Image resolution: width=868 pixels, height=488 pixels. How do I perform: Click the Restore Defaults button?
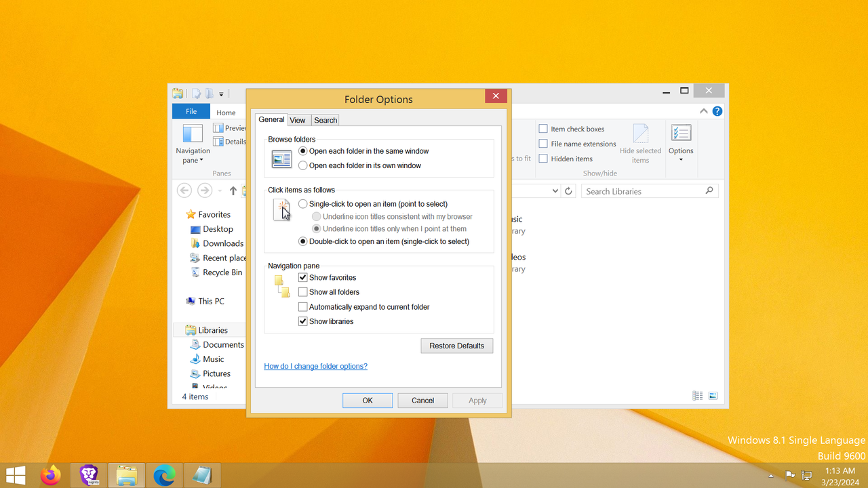pos(457,346)
